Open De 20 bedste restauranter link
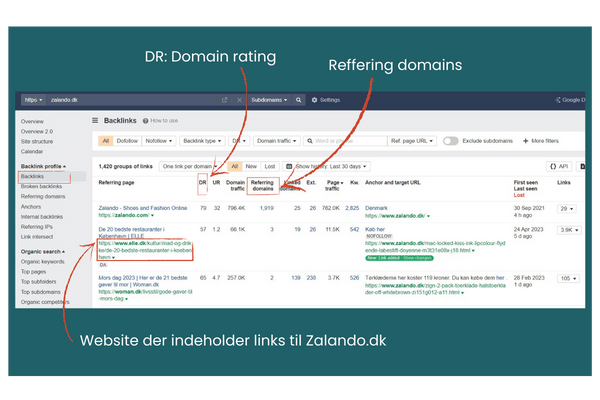Screen dimensions: 600x400 point(132,233)
